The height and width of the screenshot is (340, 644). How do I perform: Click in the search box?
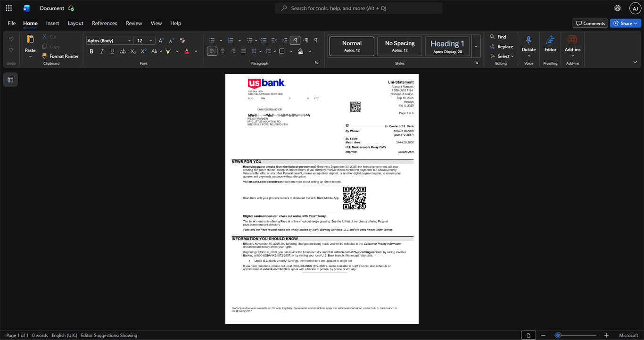point(359,8)
